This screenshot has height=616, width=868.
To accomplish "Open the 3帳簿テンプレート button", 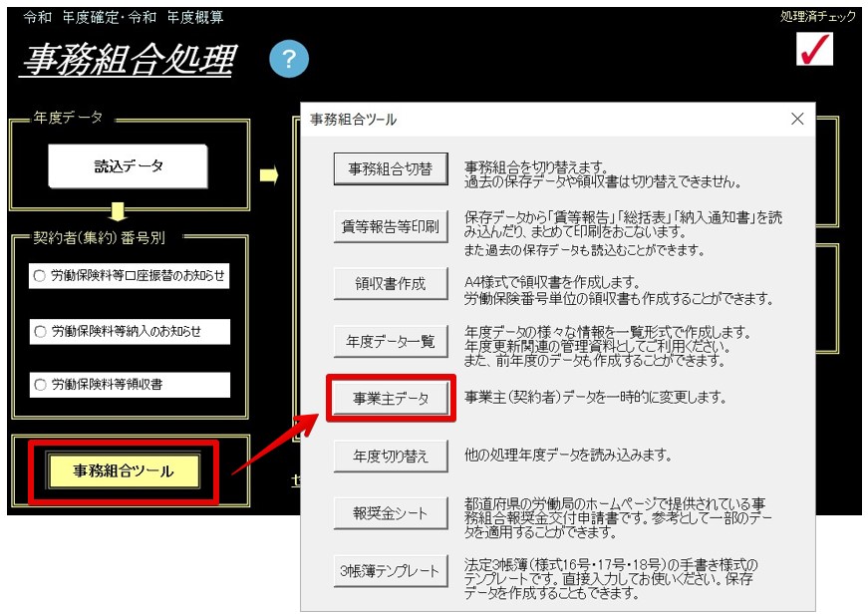I will (391, 570).
